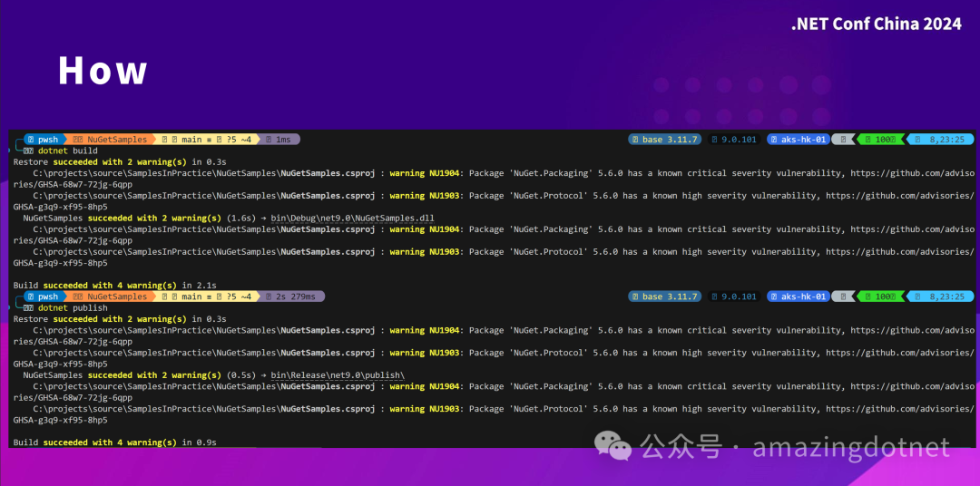Click the '1ms' execution time prompt segment

(279, 140)
